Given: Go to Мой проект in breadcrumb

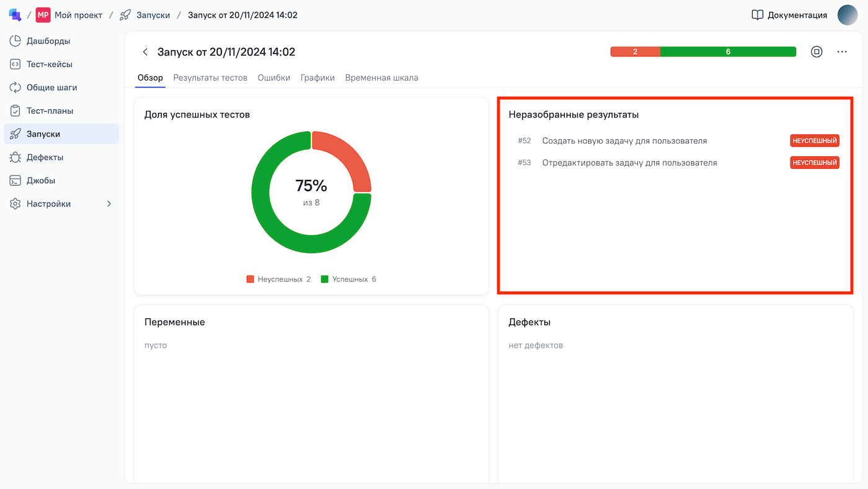Looking at the screenshot, I should point(77,15).
